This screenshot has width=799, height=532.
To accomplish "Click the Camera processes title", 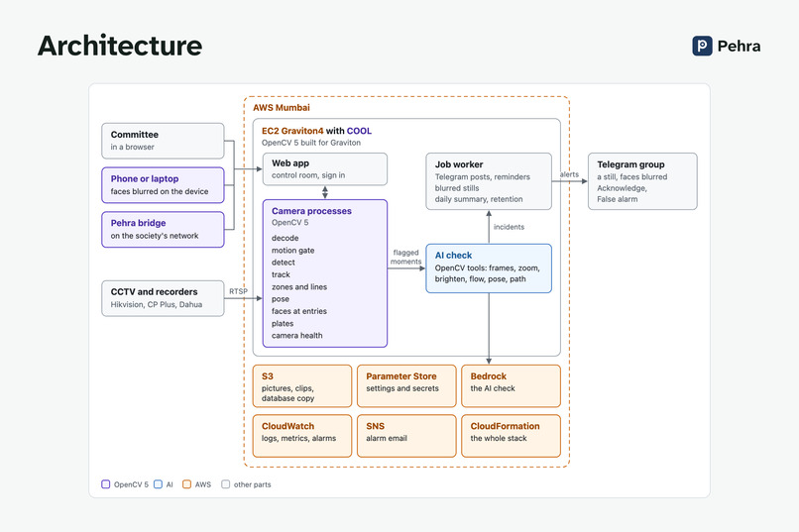I will (311, 211).
